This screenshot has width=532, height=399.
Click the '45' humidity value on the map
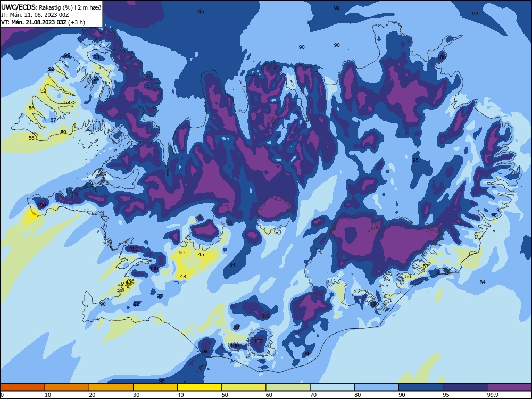[201, 254]
